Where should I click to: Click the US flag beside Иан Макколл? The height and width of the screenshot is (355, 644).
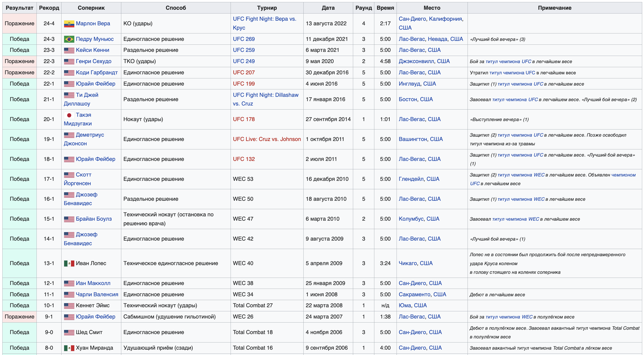(x=69, y=283)
